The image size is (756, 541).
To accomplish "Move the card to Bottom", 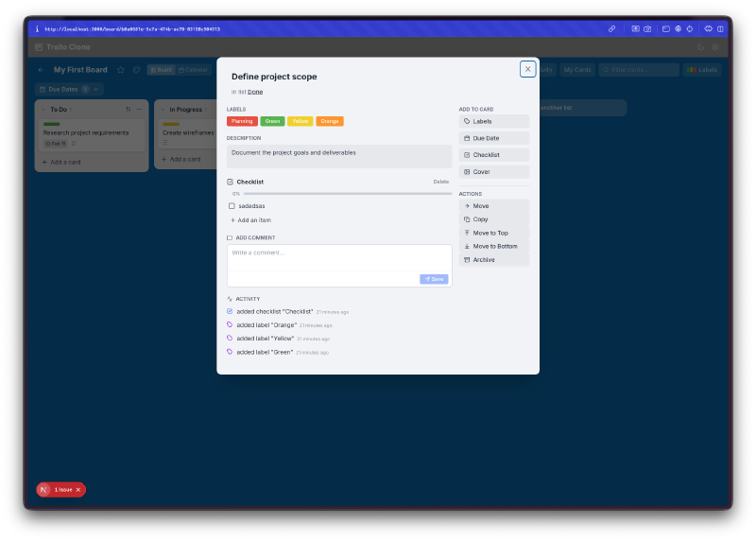I will click(493, 246).
